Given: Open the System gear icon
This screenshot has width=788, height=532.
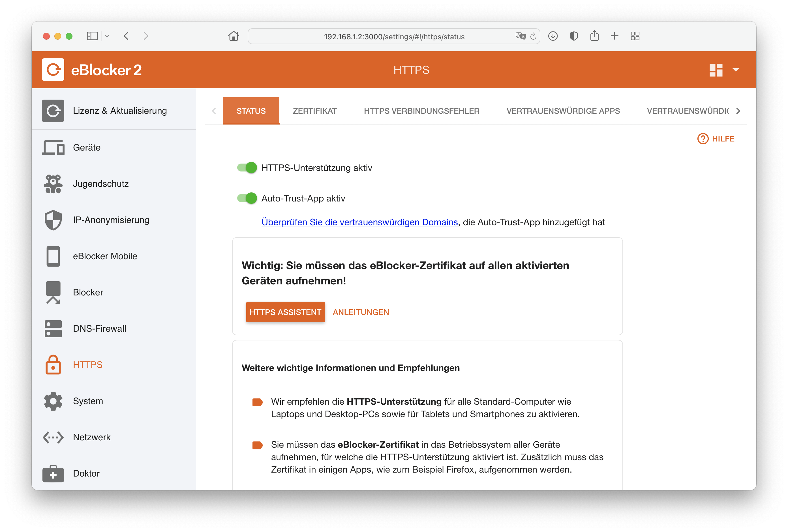Looking at the screenshot, I should point(53,401).
